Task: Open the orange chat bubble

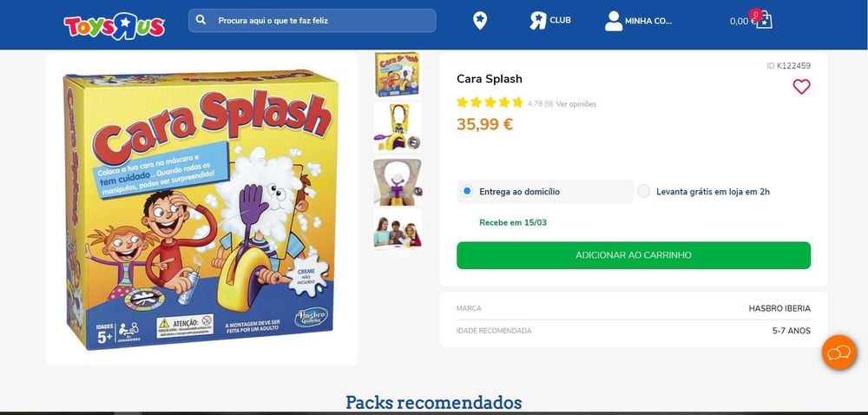Action: point(838,352)
